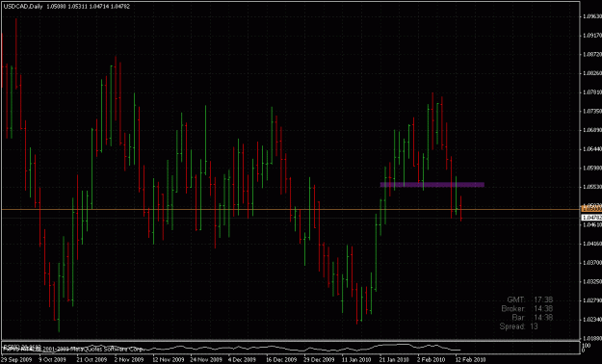The image size is (602, 364).
Task: Click the 2 Nov 2009 date label
Action: click(129, 360)
